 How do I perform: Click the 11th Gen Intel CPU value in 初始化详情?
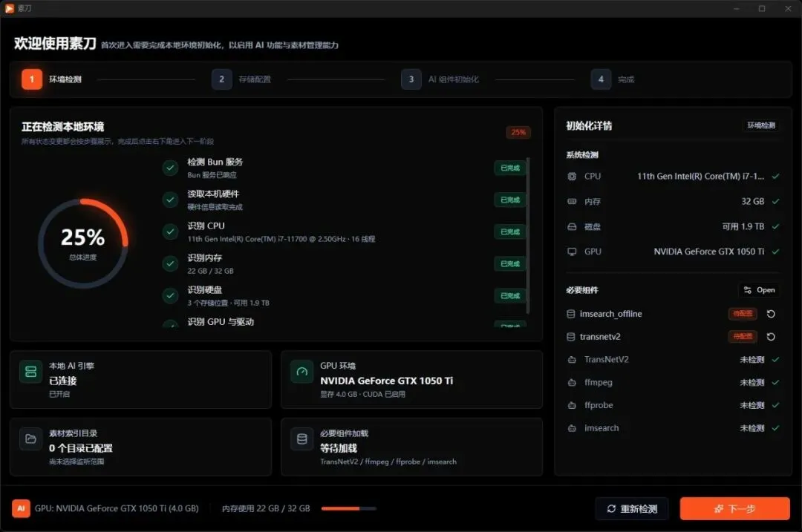tap(700, 177)
